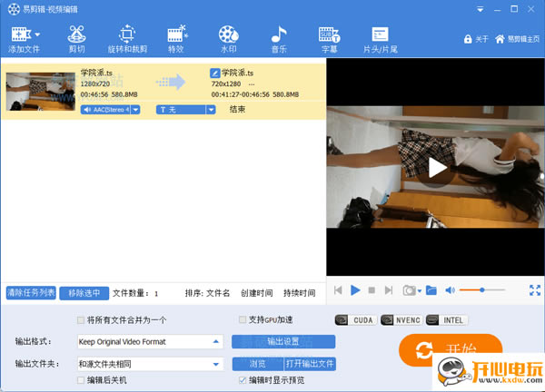Image resolution: width=545 pixels, height=392 pixels.
Task: Expand the 输出文件夹 dropdown
Action: [216, 364]
